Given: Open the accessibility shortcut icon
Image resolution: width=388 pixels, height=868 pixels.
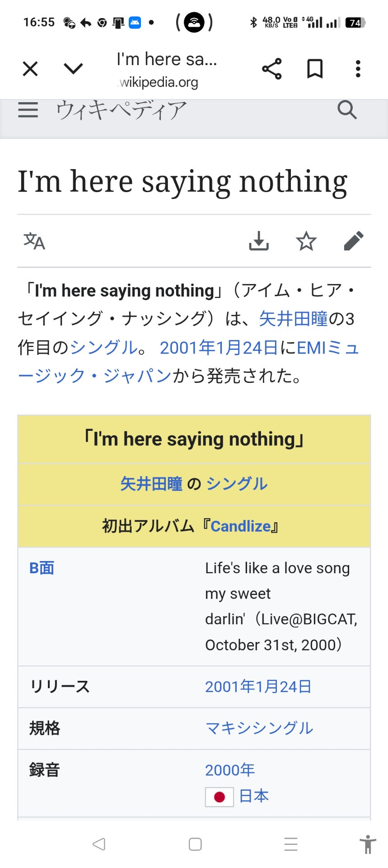Looking at the screenshot, I should click(x=368, y=844).
